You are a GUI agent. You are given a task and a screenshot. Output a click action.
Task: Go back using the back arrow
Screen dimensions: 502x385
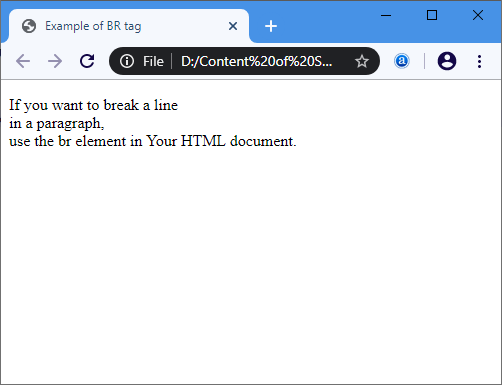click(x=23, y=61)
